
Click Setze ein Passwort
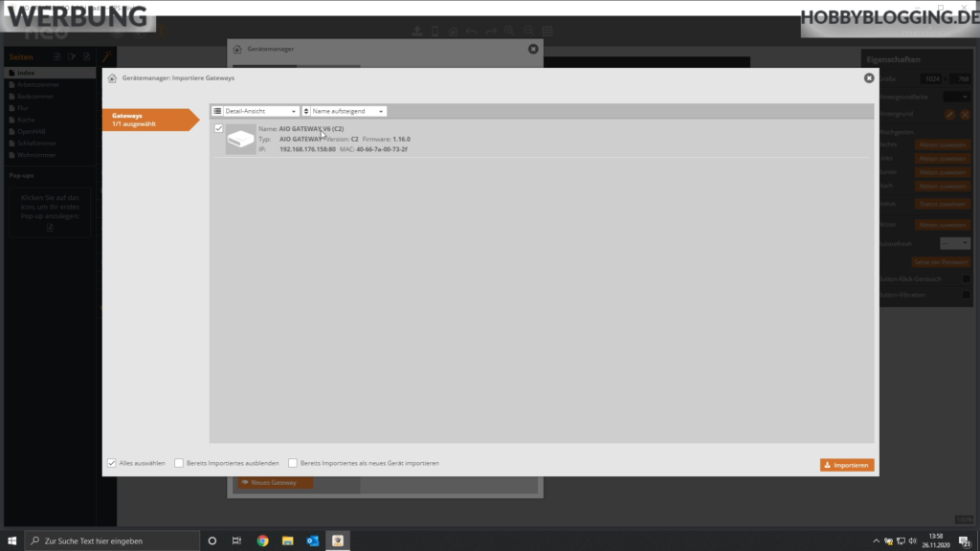click(941, 262)
